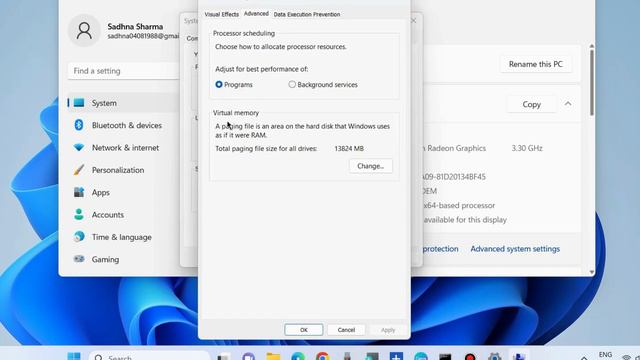Click the 13824 MB paging file value

(349, 149)
